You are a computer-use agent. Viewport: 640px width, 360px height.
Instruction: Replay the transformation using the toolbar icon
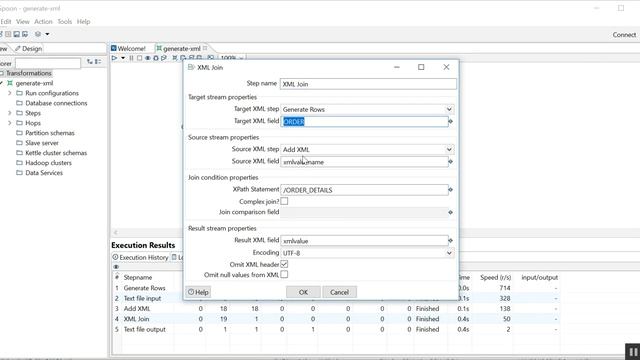[164, 58]
